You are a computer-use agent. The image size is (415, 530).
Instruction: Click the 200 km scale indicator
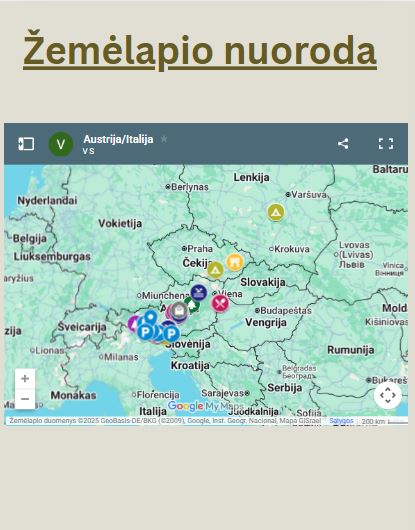point(385,421)
